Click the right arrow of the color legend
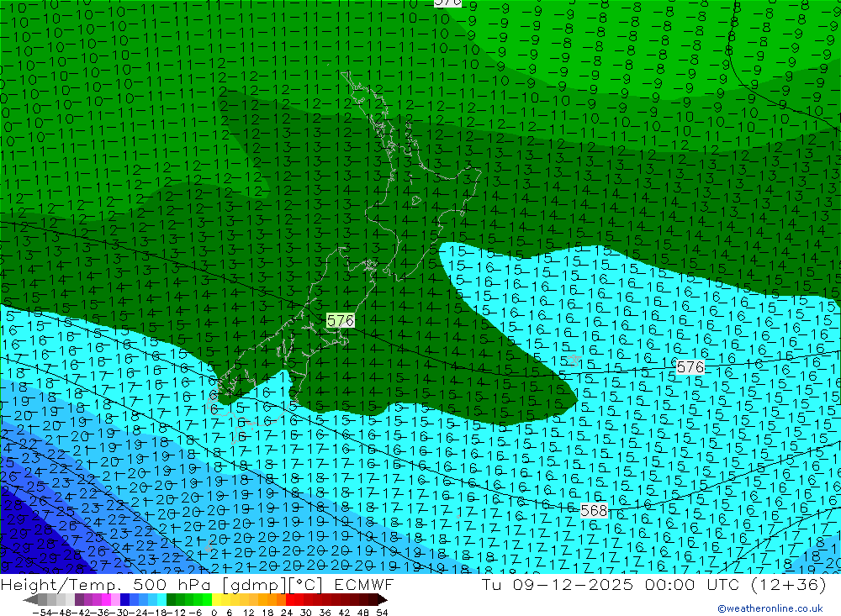The image size is (841, 616). coord(383,599)
